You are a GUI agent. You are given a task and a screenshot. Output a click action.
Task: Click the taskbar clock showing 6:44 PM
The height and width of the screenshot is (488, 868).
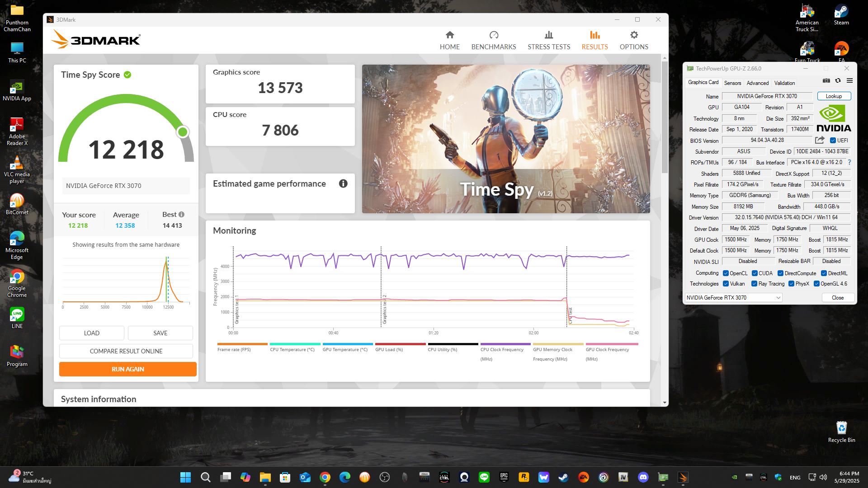(846, 477)
